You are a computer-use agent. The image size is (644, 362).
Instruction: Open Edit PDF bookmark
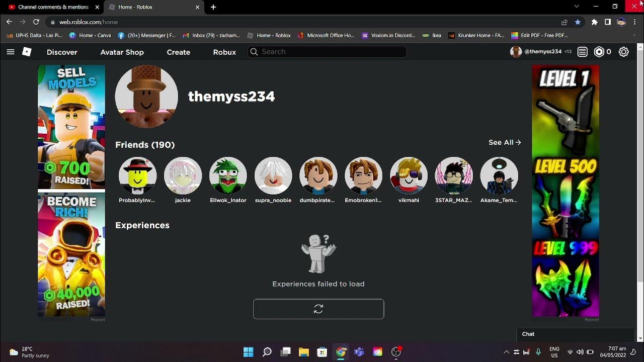click(539, 36)
